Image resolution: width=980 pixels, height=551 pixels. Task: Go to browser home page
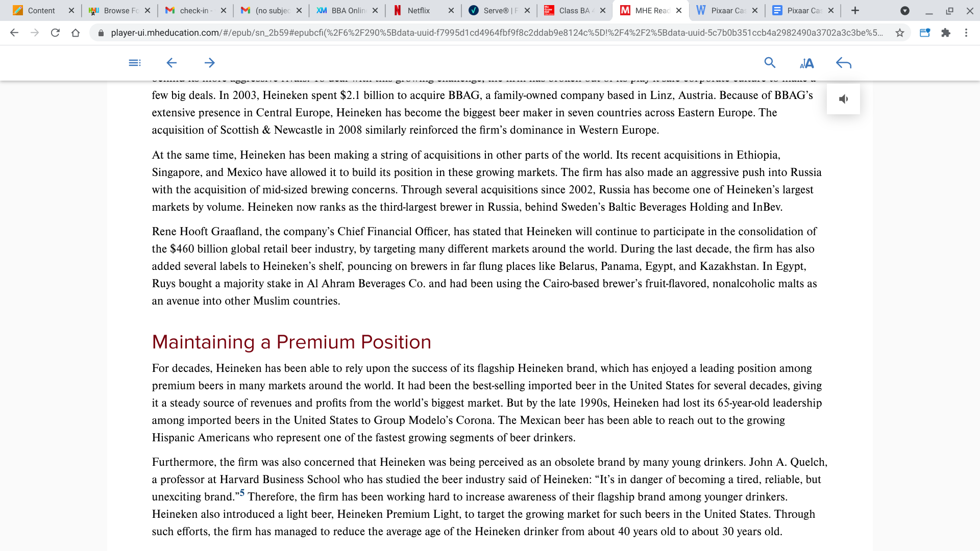click(76, 33)
